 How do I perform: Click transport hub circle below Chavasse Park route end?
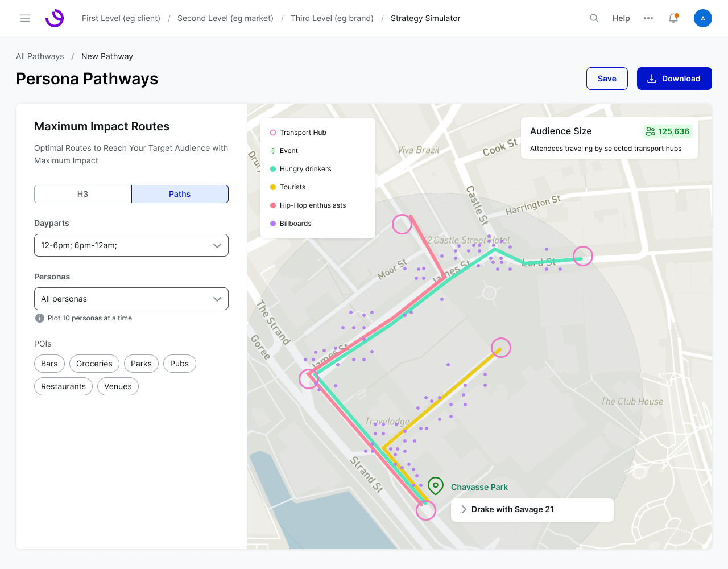point(426,510)
